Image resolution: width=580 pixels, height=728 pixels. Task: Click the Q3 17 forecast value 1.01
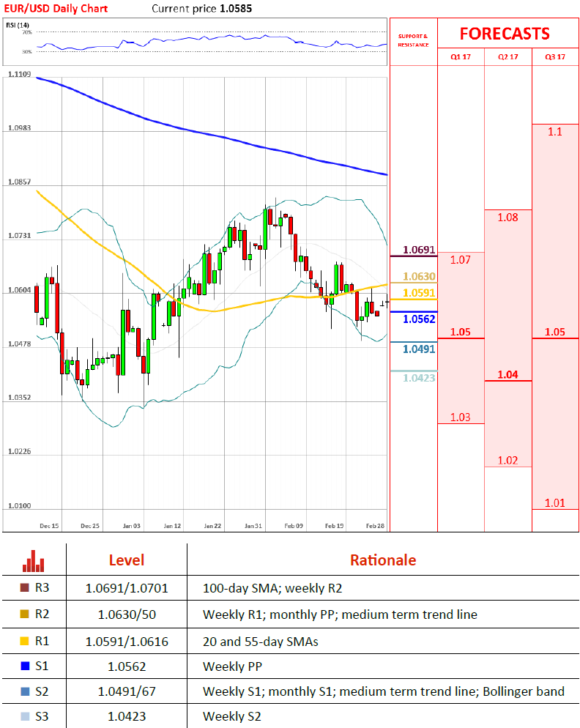pos(555,503)
